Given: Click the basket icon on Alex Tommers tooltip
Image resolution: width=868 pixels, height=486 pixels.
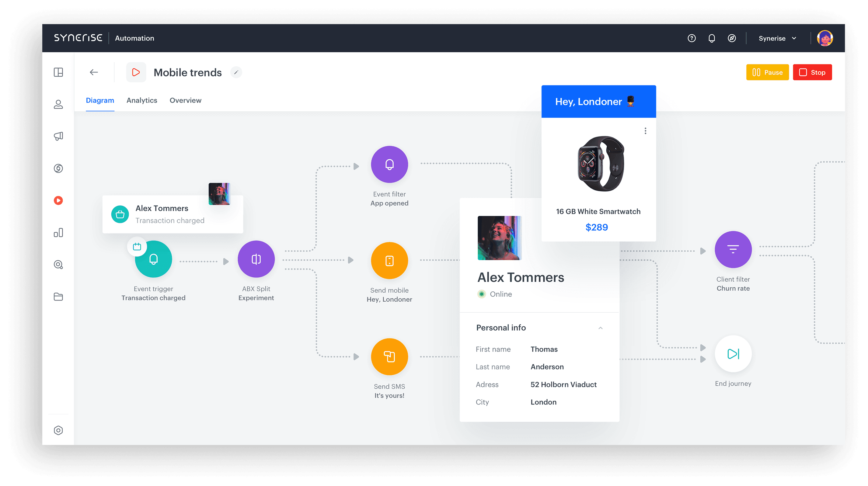Looking at the screenshot, I should tap(120, 214).
